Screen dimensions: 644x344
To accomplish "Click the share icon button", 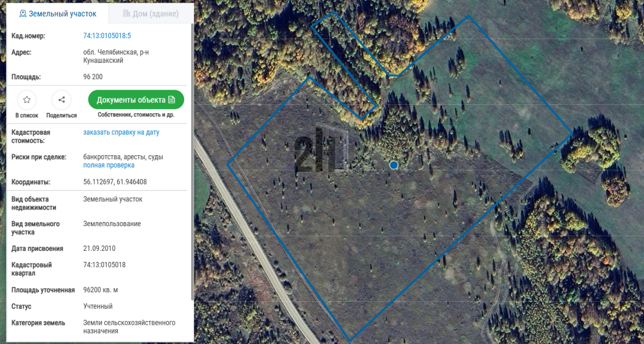I will coord(61,100).
